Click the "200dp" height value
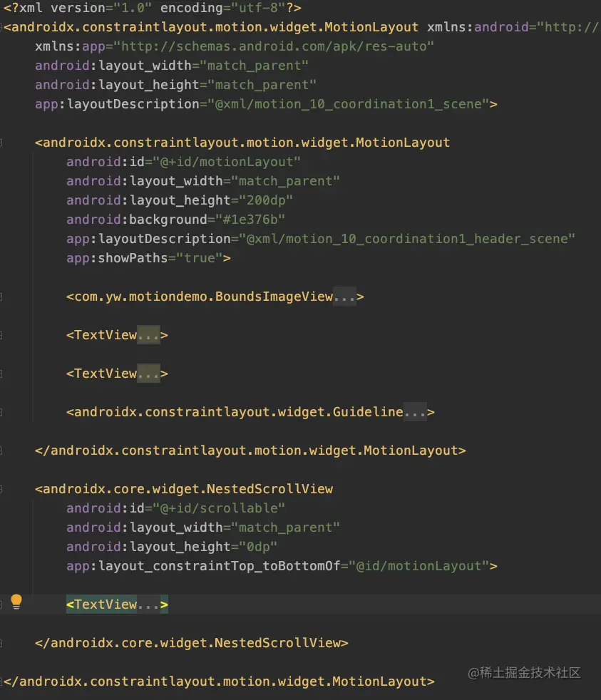The height and width of the screenshot is (700, 601). tap(266, 200)
